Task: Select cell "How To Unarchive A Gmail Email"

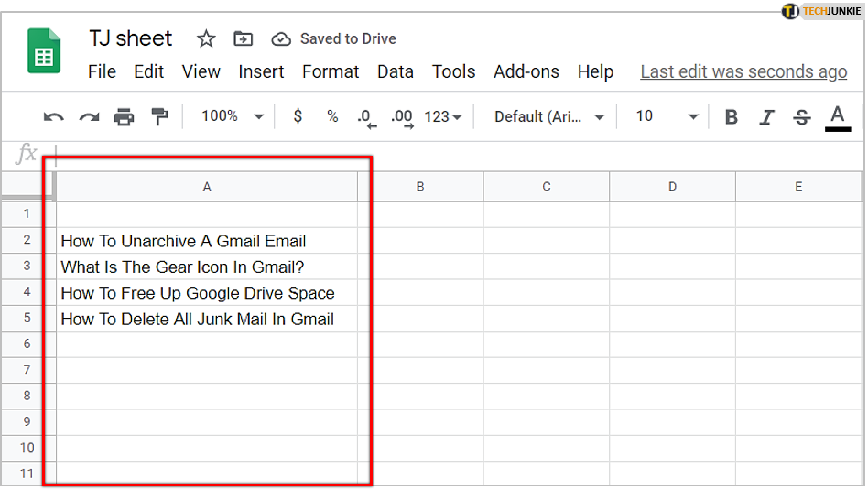Action: click(x=207, y=241)
